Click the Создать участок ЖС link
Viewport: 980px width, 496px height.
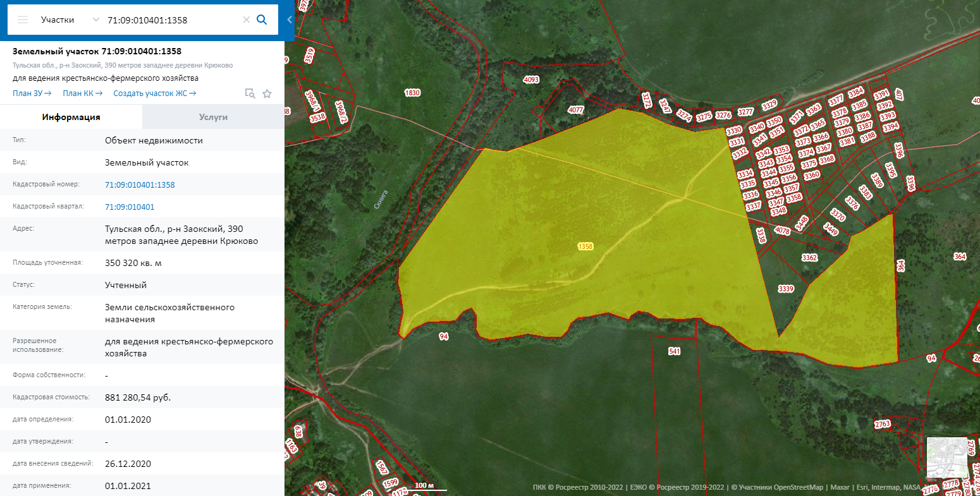pyautogui.click(x=155, y=94)
